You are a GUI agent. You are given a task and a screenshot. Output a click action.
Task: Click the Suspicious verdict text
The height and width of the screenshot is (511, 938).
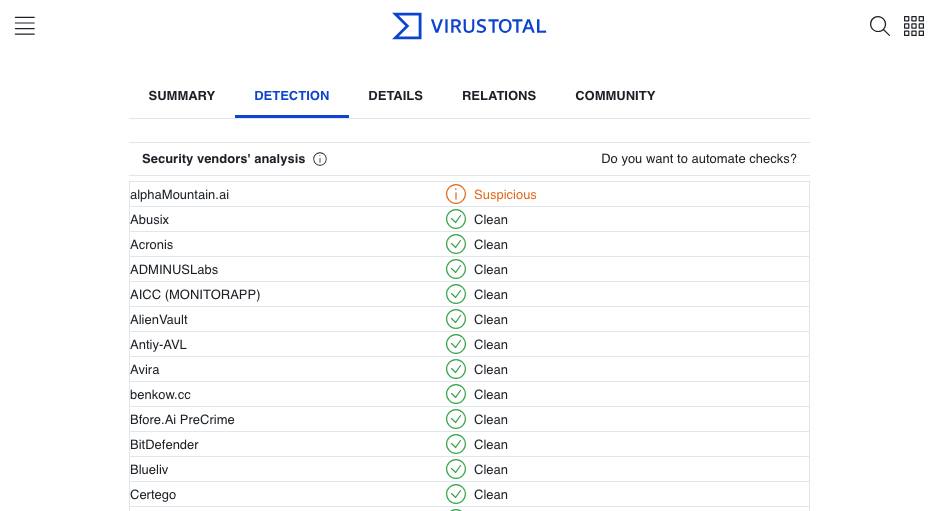(x=505, y=194)
